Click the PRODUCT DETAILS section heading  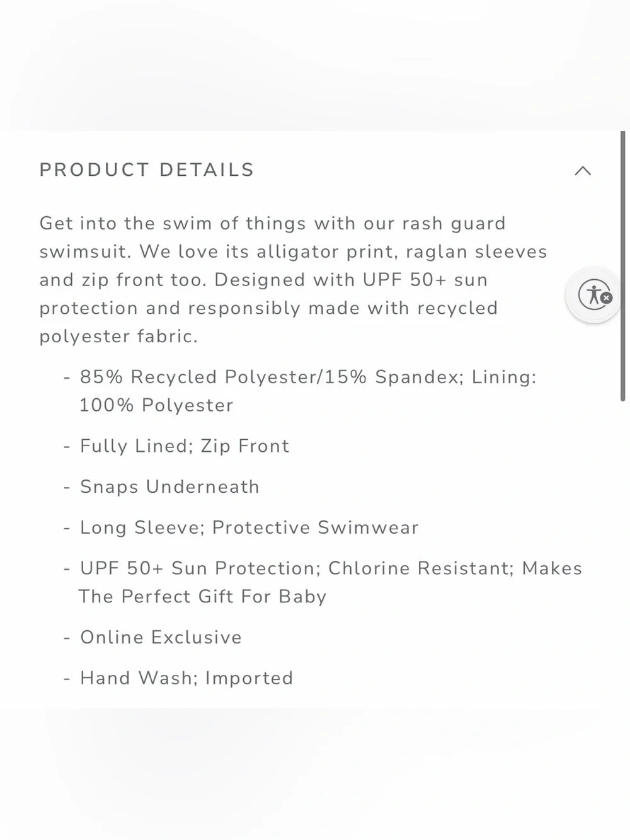click(x=147, y=170)
